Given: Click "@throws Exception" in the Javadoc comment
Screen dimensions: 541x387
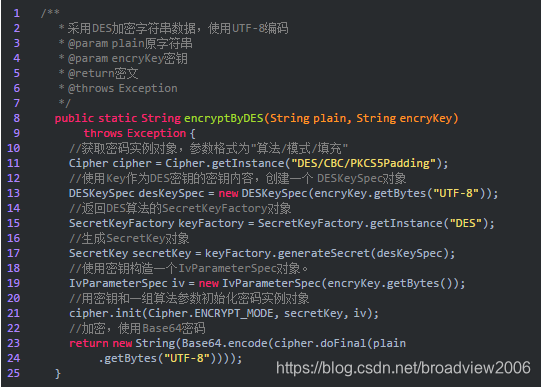Looking at the screenshot, I should (x=122, y=89).
